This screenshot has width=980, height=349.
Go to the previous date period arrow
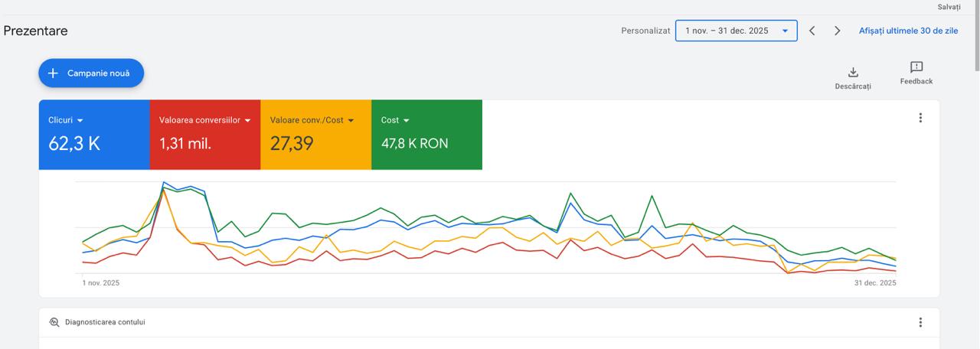812,31
